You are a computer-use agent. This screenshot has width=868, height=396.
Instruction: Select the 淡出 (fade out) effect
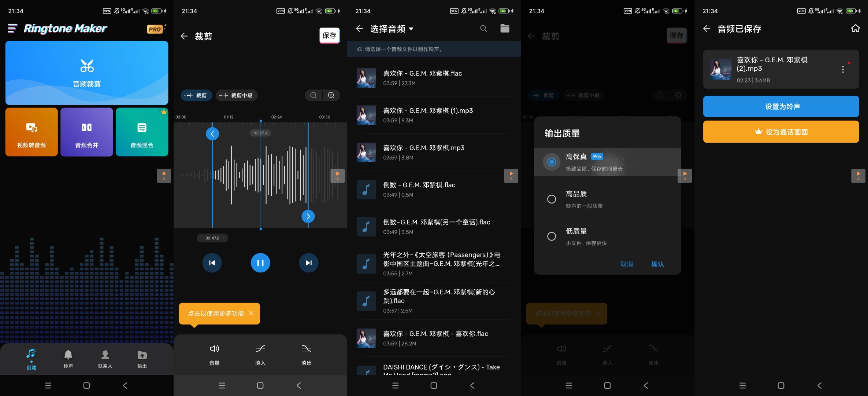coord(306,354)
